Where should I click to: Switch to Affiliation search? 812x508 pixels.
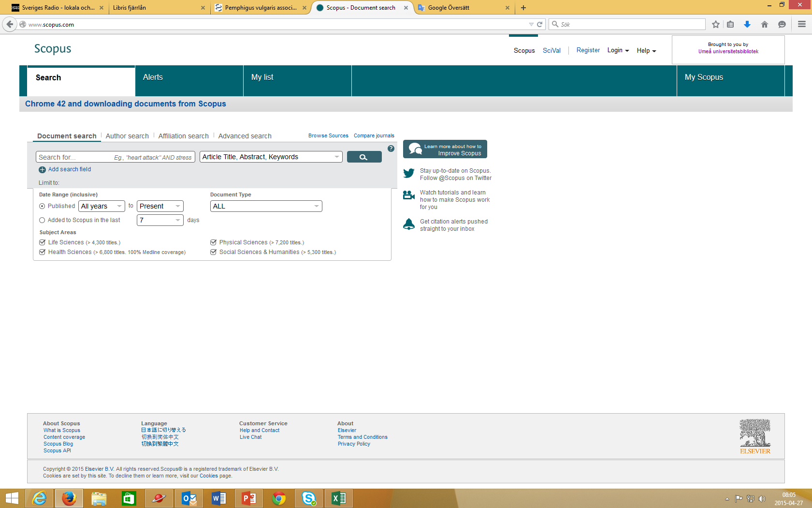pyautogui.click(x=184, y=136)
